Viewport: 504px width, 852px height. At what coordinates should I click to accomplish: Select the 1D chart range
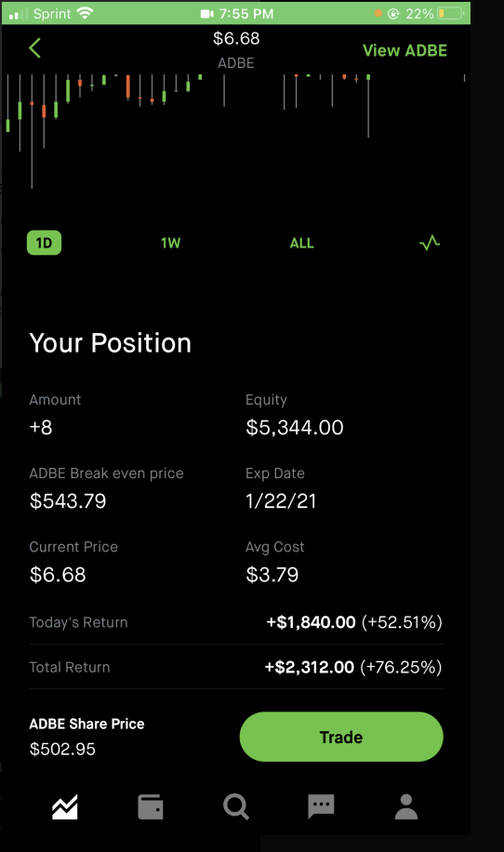[44, 243]
